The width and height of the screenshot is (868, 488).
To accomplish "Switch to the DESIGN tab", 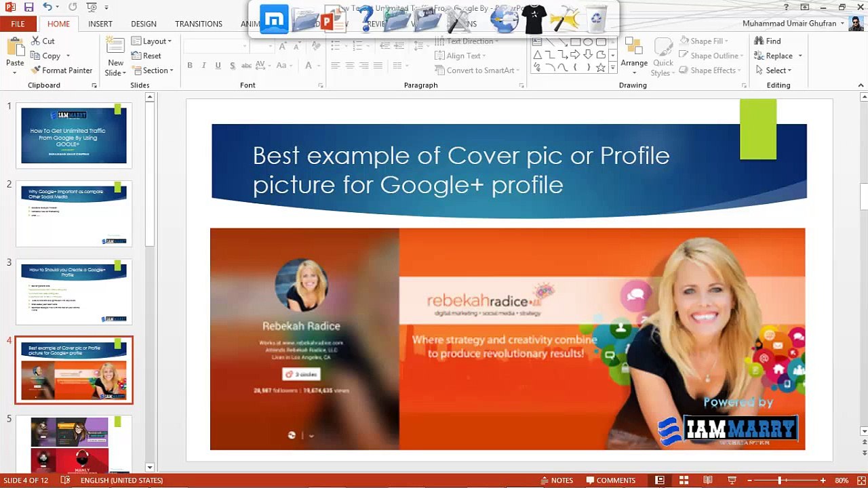I will coord(143,24).
